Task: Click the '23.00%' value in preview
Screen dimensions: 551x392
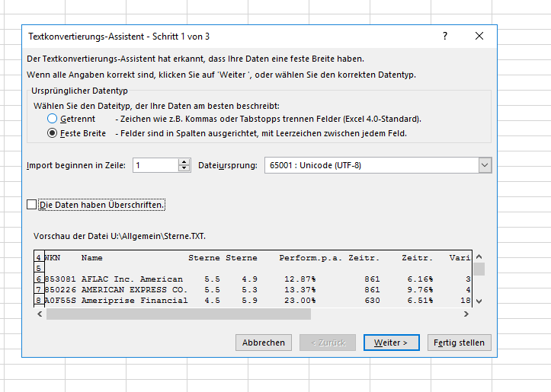Action: pyautogui.click(x=300, y=301)
